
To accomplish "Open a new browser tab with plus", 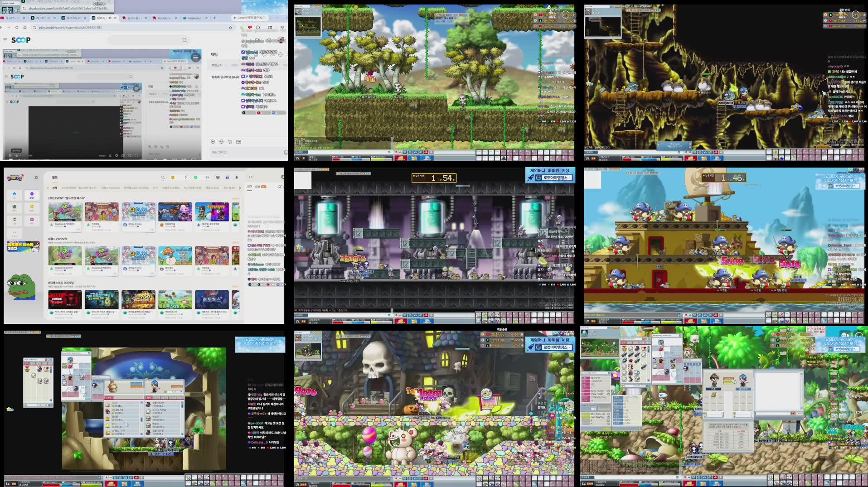I will 214,18.
